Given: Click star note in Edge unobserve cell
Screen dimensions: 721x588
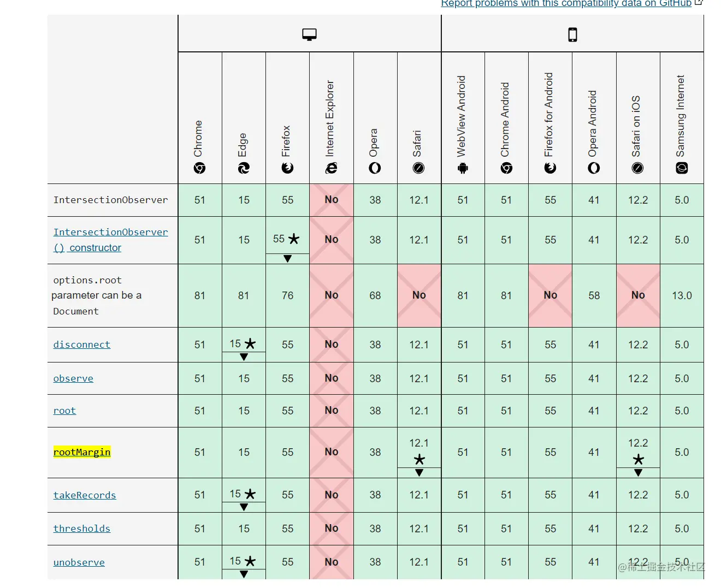Looking at the screenshot, I should (x=250, y=561).
